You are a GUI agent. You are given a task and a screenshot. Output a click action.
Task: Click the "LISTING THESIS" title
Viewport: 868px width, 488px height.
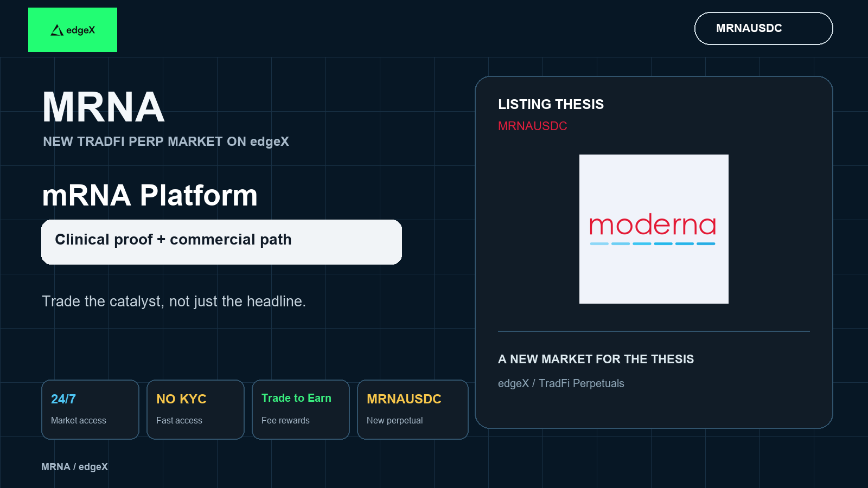[x=551, y=104]
